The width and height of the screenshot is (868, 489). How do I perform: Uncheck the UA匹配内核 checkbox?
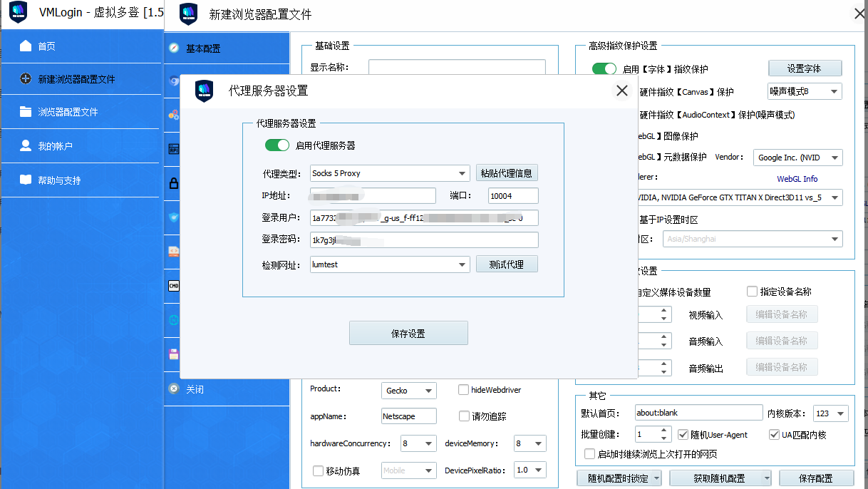pos(775,434)
